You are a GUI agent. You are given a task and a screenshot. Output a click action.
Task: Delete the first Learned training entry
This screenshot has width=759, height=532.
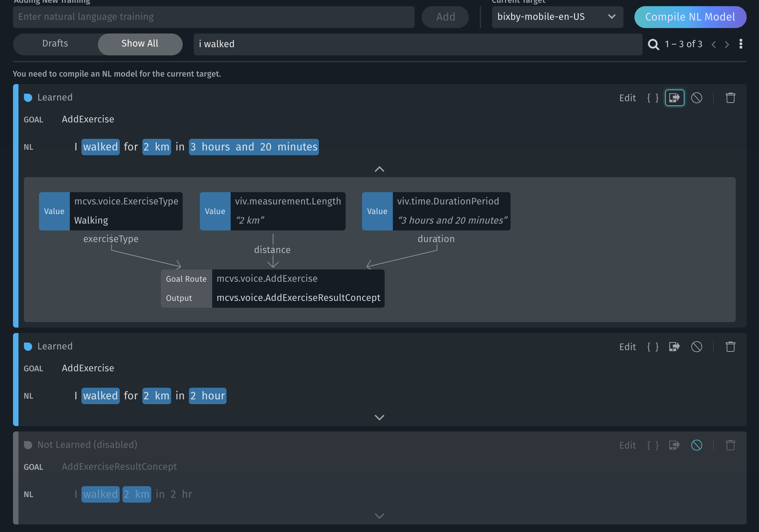tap(730, 98)
